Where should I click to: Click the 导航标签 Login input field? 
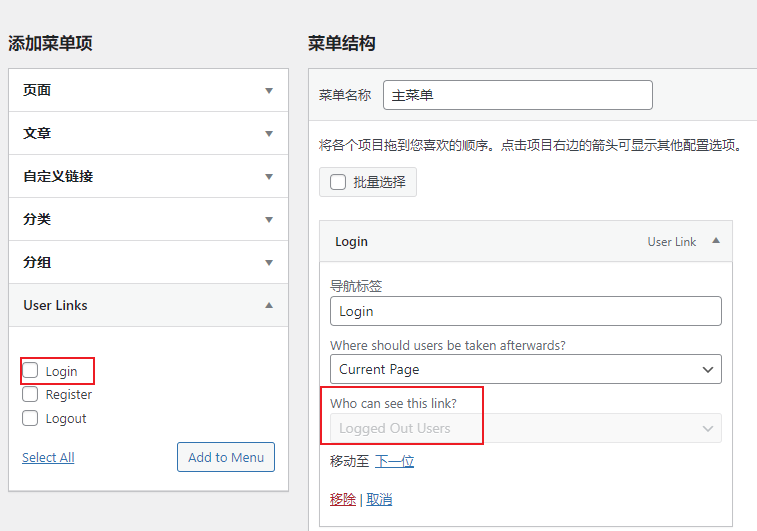click(x=525, y=311)
